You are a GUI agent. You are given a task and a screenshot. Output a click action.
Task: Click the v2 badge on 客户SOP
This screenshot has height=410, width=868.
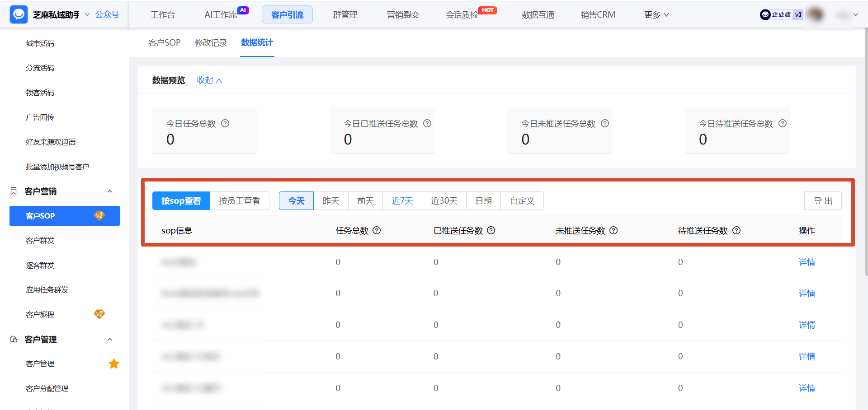(x=99, y=215)
